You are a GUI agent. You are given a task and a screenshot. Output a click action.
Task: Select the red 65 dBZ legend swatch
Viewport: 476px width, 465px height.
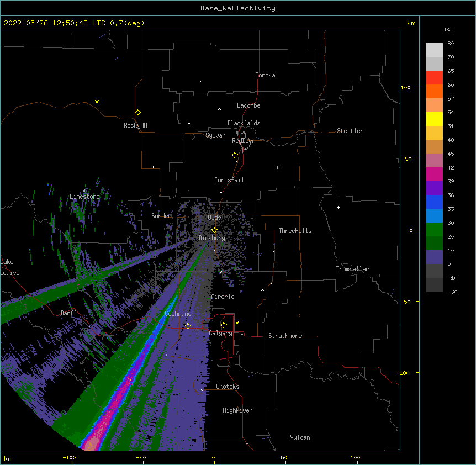[434, 78]
